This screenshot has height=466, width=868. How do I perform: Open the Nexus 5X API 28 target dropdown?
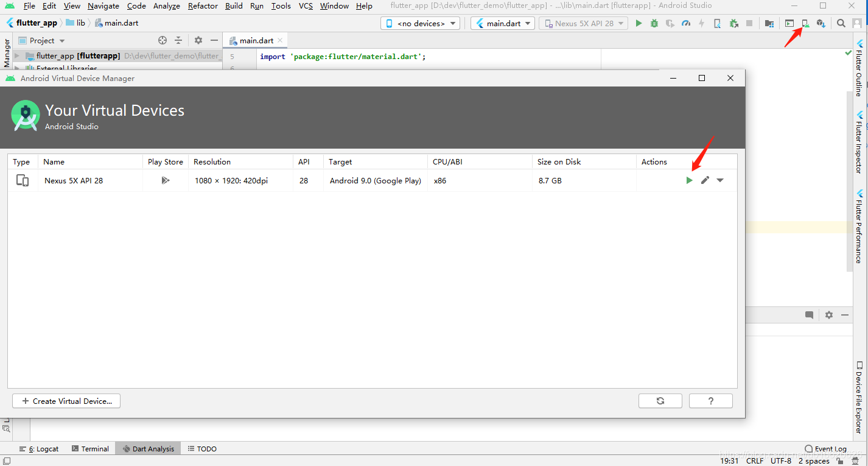click(583, 23)
